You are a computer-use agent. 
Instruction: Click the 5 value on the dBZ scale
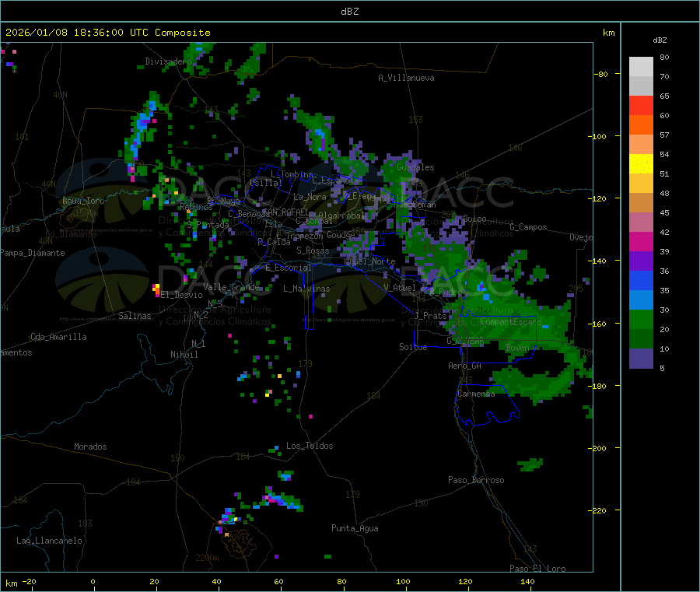[x=662, y=368]
